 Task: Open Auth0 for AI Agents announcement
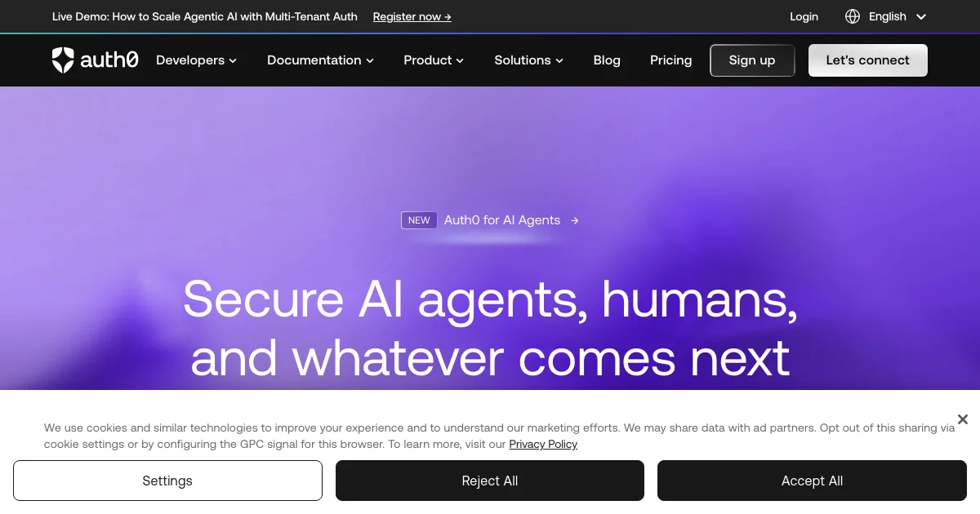pyautogui.click(x=502, y=220)
